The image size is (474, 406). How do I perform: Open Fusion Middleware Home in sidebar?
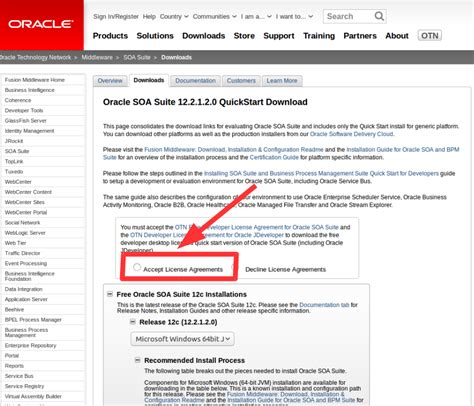point(35,80)
